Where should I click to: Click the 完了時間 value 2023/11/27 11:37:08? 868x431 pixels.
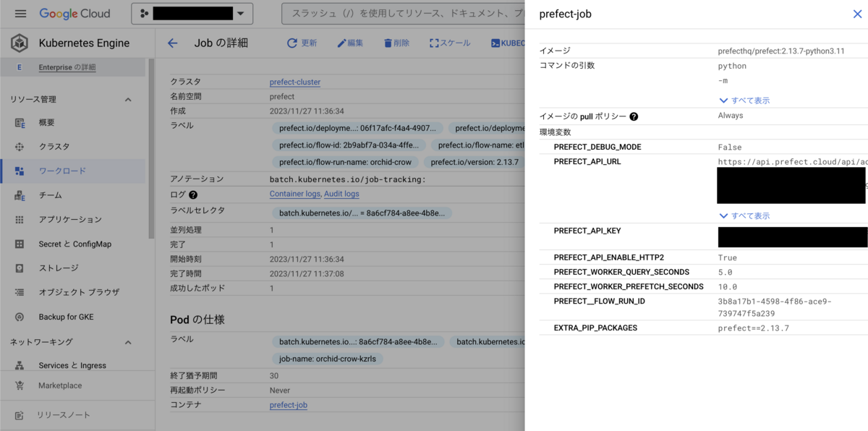click(x=307, y=274)
